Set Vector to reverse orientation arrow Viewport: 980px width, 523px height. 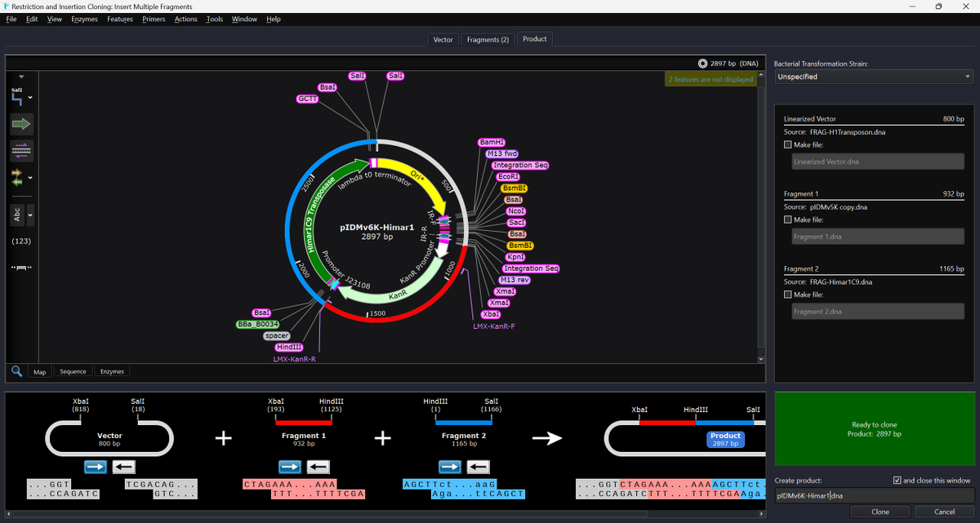coord(123,467)
